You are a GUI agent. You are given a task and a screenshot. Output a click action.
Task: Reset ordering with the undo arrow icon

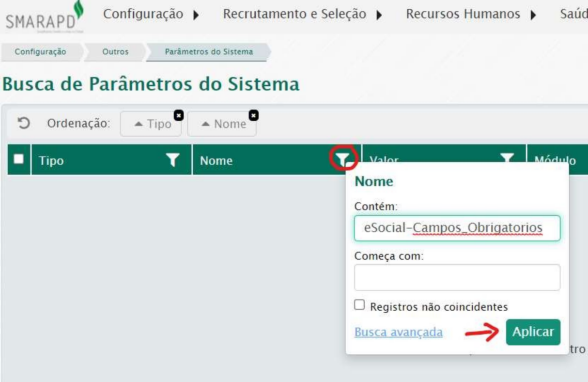23,123
